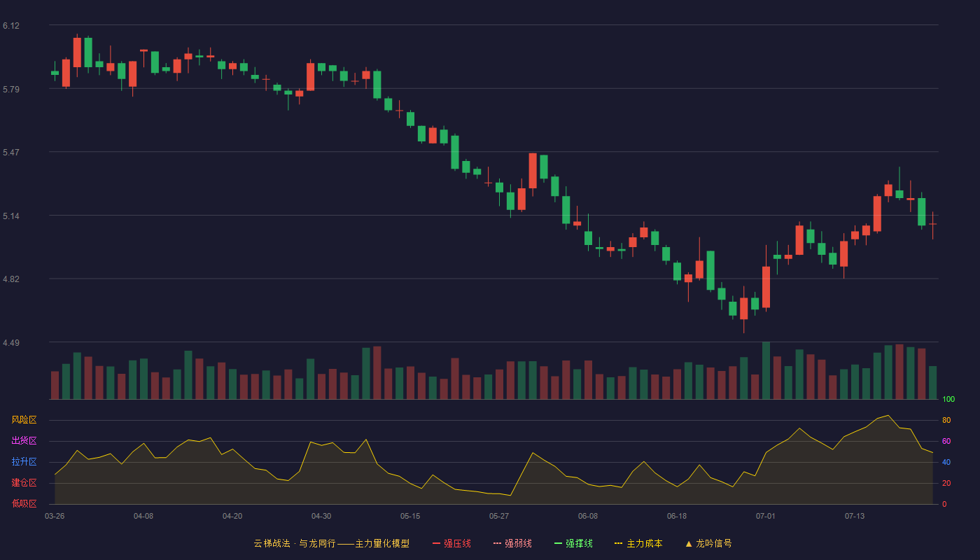980x560 pixels.
Task: Click the 07-01 date axis marker
Action: click(766, 516)
